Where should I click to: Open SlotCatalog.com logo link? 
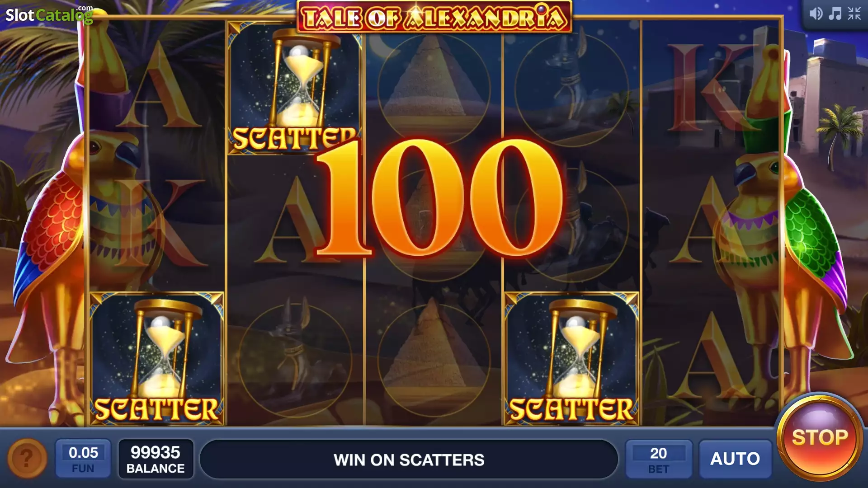coord(49,14)
